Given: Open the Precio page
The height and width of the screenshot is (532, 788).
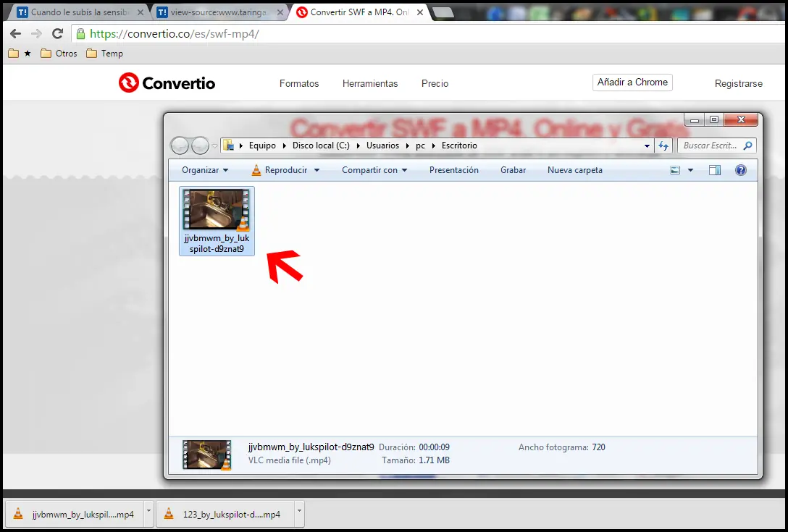Looking at the screenshot, I should point(435,83).
